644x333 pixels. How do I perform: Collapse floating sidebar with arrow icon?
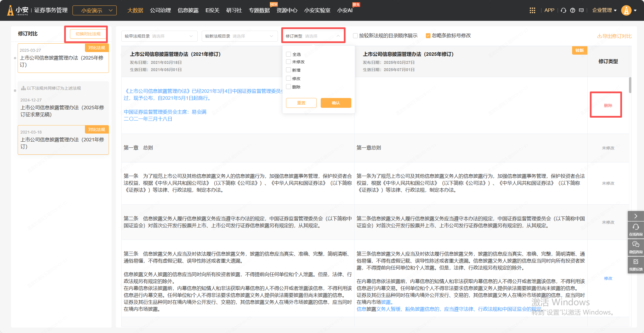coord(636,216)
